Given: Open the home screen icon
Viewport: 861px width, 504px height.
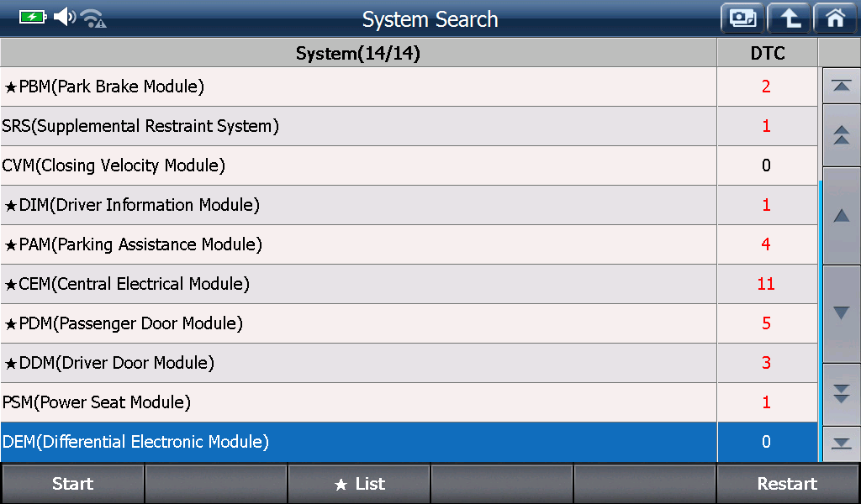Looking at the screenshot, I should click(835, 18).
